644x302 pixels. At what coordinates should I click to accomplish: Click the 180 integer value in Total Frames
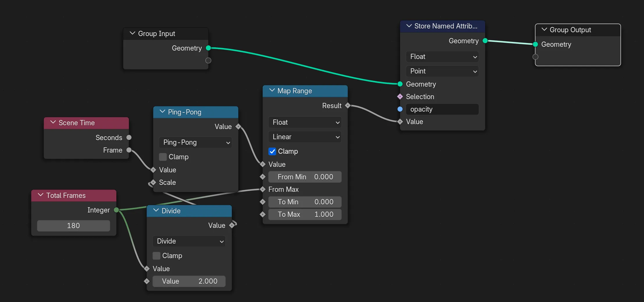73,226
